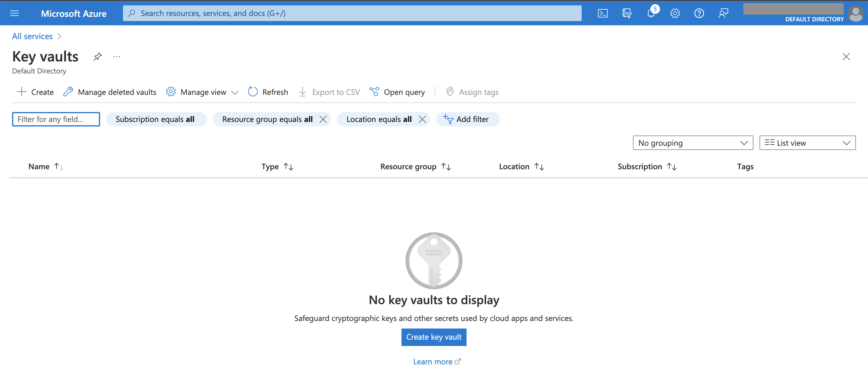
Task: Click the Microsoft Azure home logo
Action: click(x=74, y=14)
